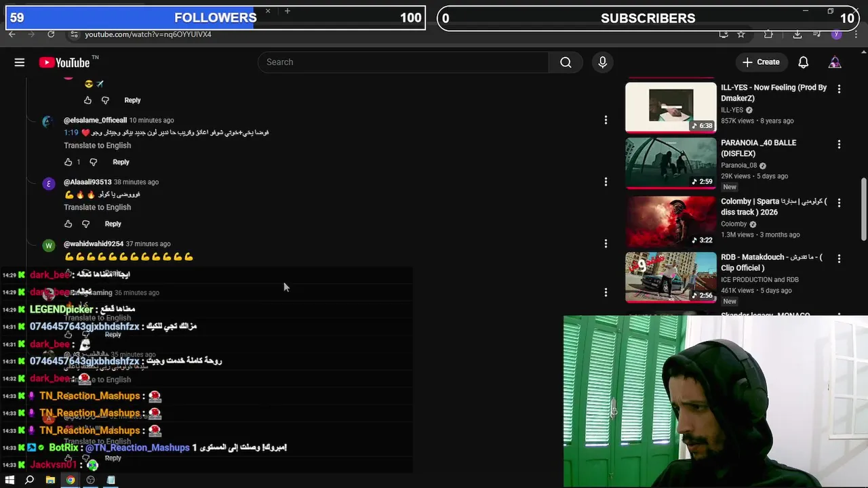This screenshot has height=488, width=868.
Task: Go to the YouTube home logo
Action: (x=64, y=62)
